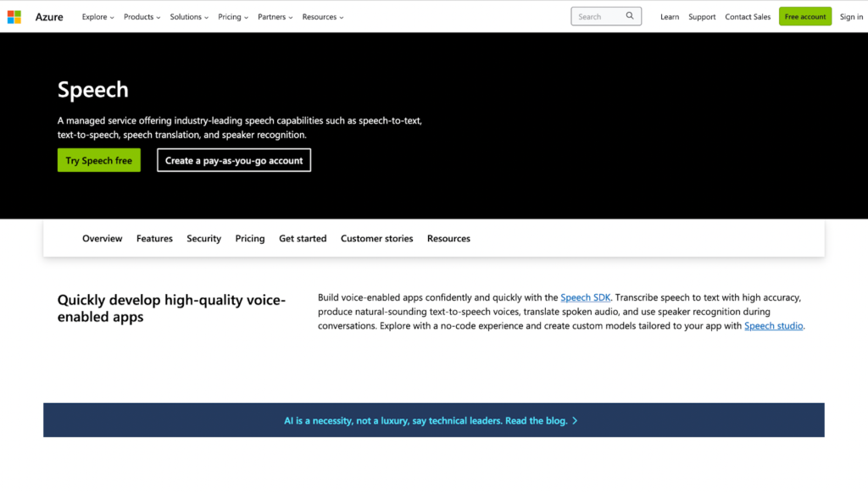868x493 pixels.
Task: Go to the Customer stories section tab
Action: (x=376, y=239)
